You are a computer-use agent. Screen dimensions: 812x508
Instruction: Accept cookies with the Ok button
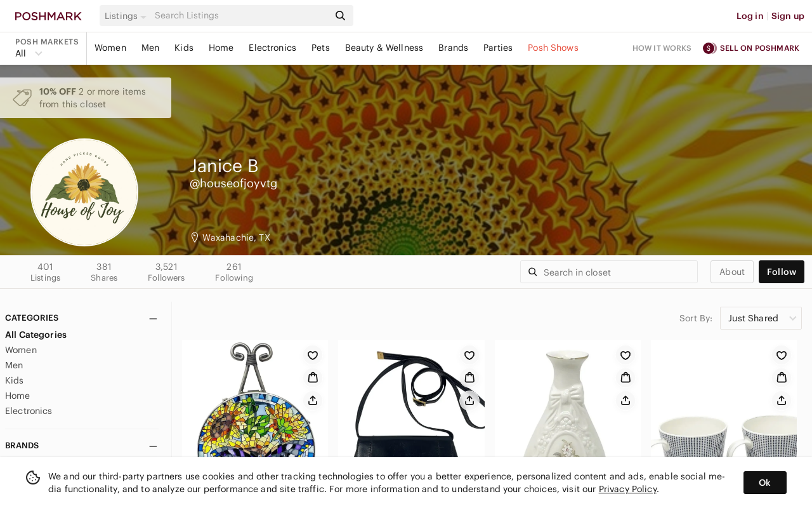click(765, 483)
